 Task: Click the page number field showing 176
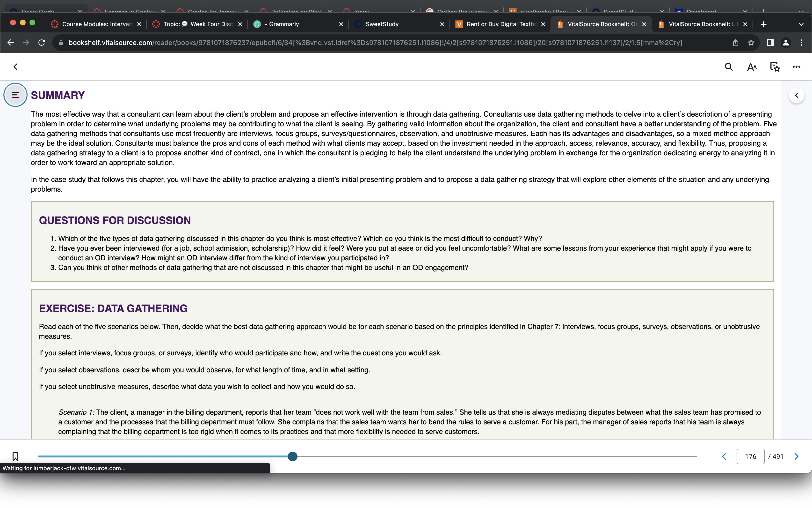[x=750, y=456]
